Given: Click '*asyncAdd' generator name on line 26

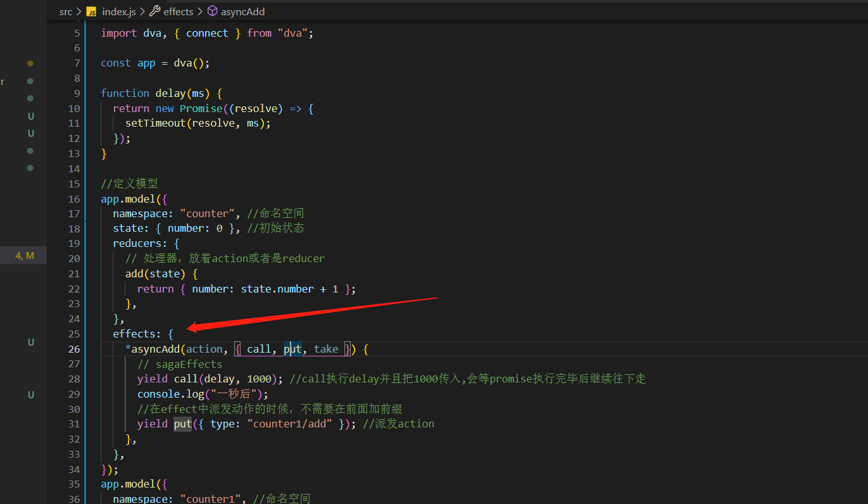Looking at the screenshot, I should click(153, 349).
